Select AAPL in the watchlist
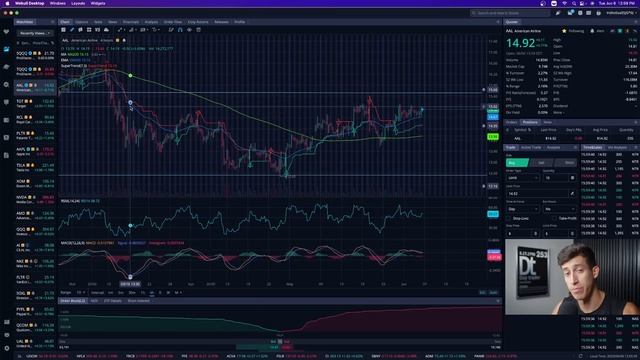640x360 pixels. tap(35, 151)
